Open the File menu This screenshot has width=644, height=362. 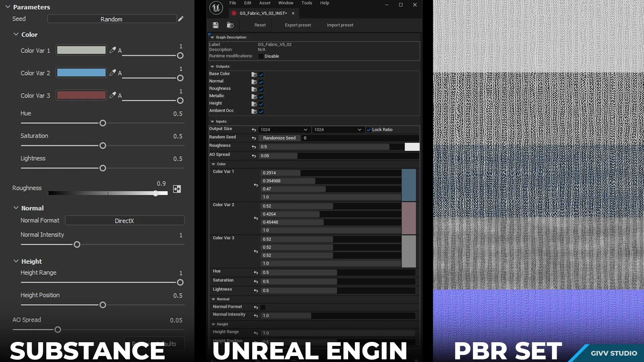tap(232, 3)
